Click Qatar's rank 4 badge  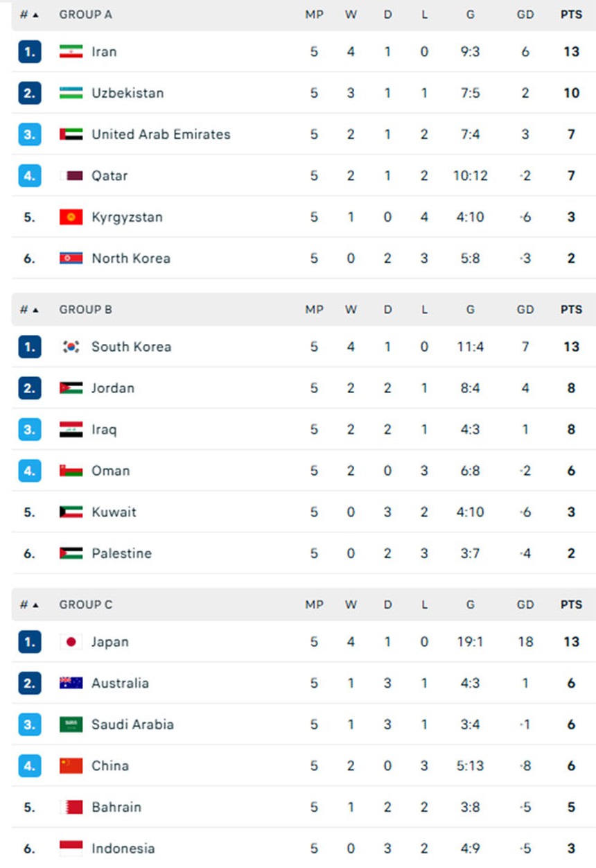[x=29, y=175]
